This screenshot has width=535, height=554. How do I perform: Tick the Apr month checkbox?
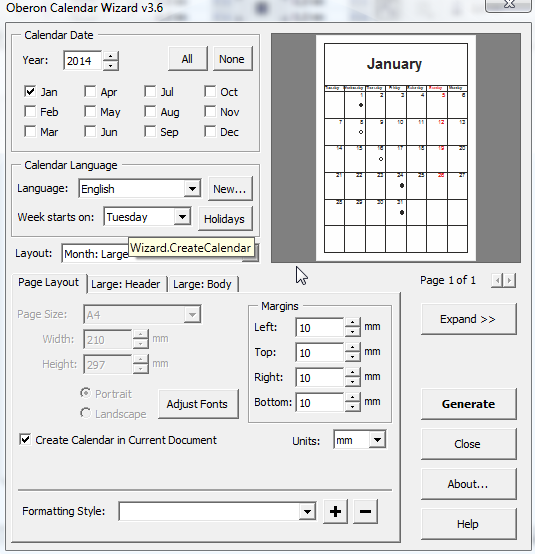point(90,92)
